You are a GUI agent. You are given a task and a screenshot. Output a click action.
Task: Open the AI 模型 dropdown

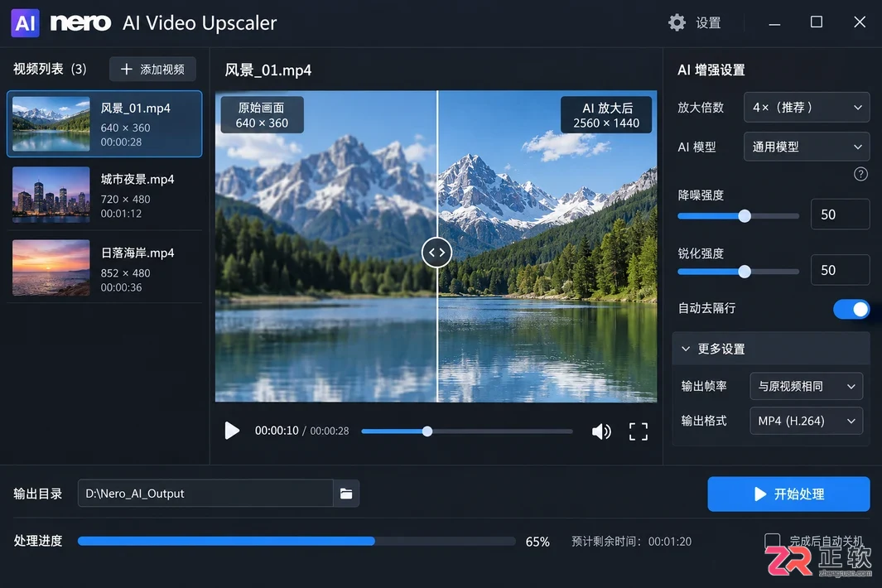(x=807, y=147)
